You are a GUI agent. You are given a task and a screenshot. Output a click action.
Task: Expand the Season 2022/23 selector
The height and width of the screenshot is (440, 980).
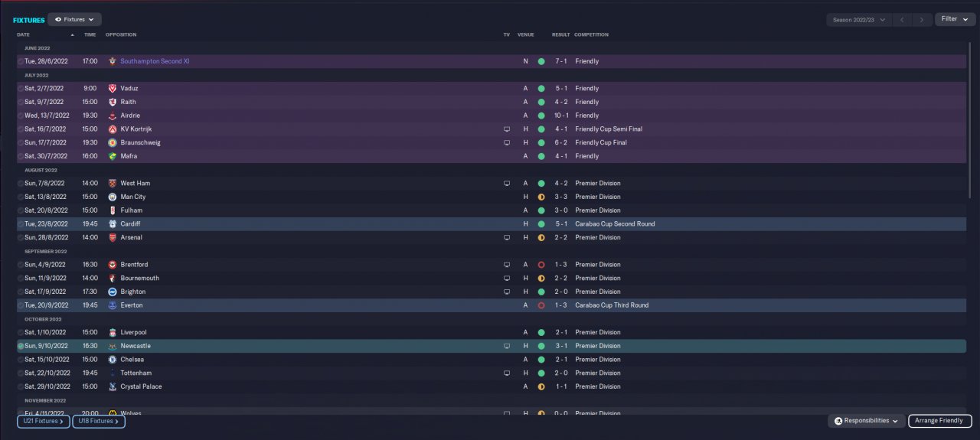click(861, 20)
